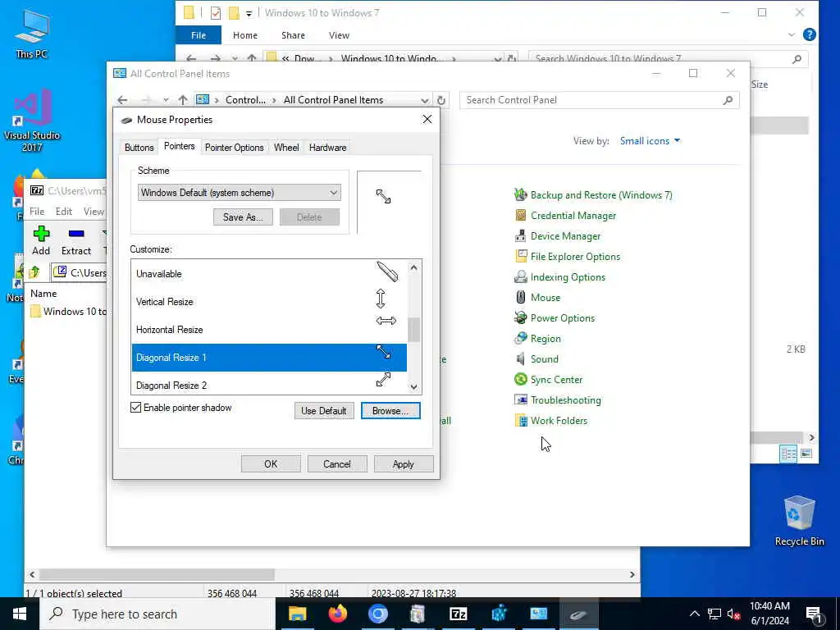Screen dimensions: 840x630
Task: Open recent locations dropdown in Control Panel
Action: (x=166, y=100)
